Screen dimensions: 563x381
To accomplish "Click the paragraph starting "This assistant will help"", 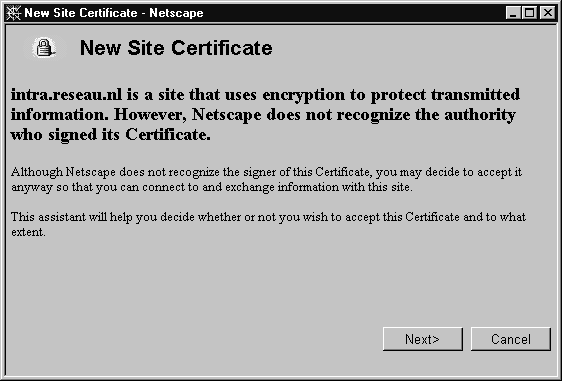I will 268,224.
